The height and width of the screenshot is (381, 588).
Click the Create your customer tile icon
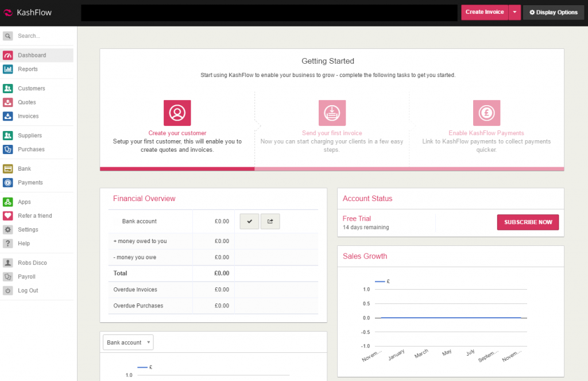pyautogui.click(x=177, y=113)
